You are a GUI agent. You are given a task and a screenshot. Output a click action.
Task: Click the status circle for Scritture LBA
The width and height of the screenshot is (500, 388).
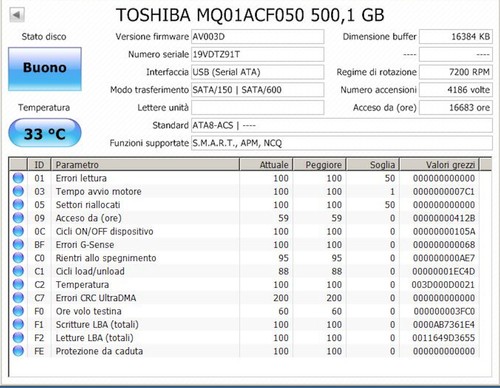(x=18, y=324)
